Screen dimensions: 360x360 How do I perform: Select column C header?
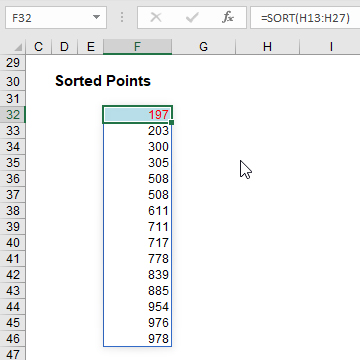pyautogui.click(x=39, y=47)
